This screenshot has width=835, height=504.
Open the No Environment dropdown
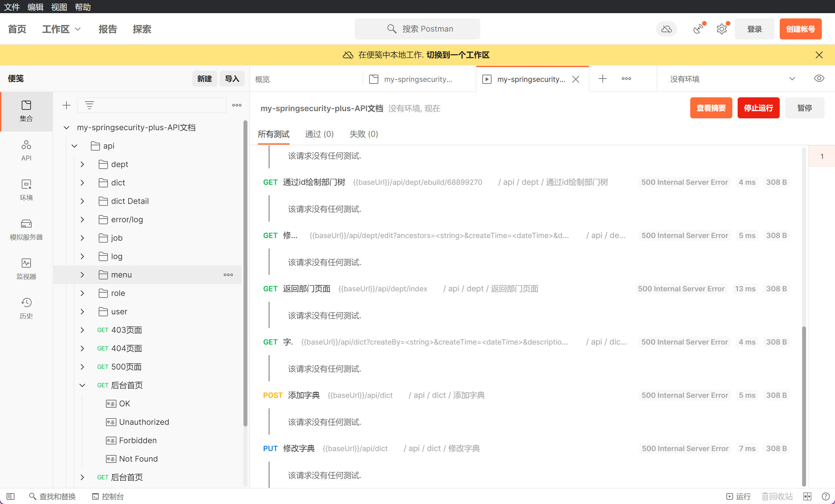[732, 79]
